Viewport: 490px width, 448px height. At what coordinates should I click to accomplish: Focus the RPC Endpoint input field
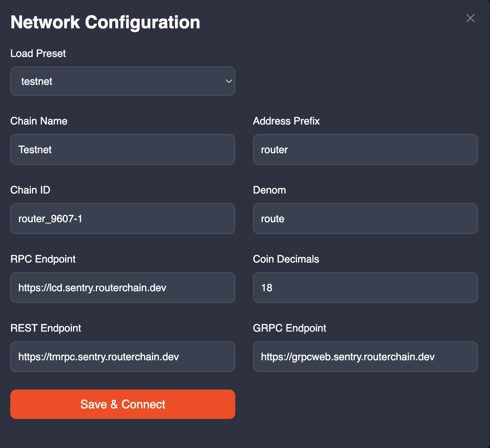123,288
